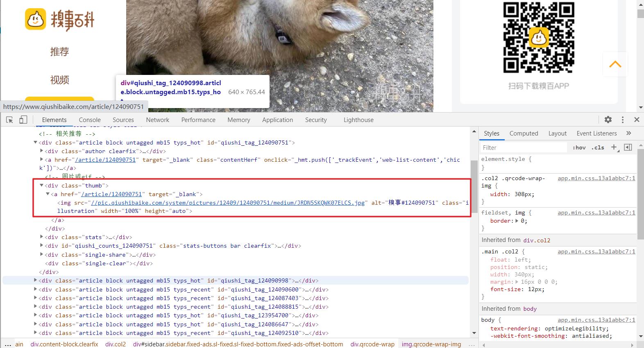This screenshot has width=644, height=348.
Task: Expand the single-share div node
Action: [41, 255]
